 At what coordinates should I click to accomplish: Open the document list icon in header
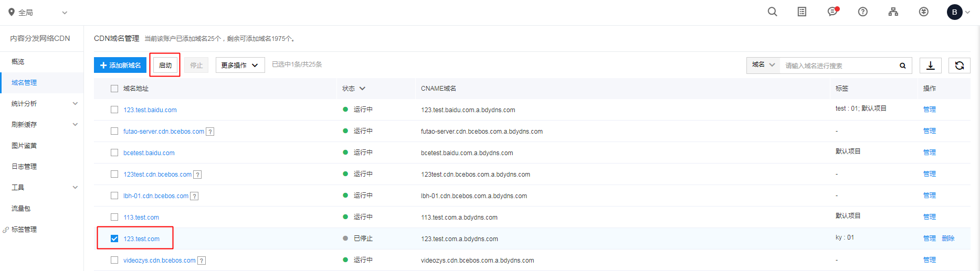(802, 12)
